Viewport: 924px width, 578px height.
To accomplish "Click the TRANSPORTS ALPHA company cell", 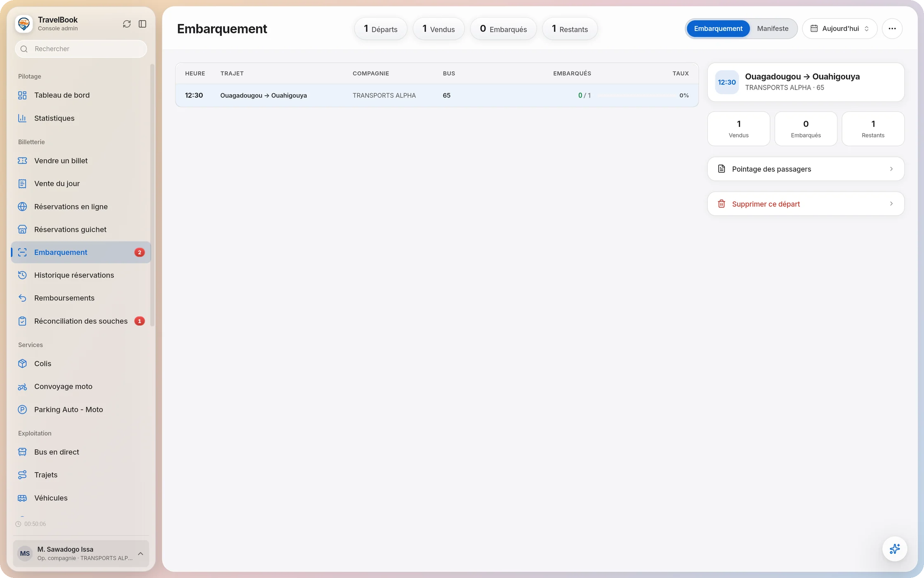I will pos(384,95).
